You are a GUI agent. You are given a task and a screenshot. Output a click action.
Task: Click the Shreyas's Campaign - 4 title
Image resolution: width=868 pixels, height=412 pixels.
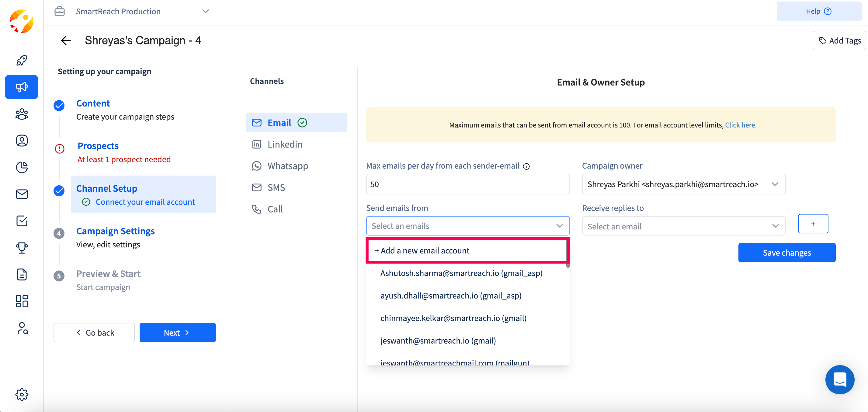[143, 40]
